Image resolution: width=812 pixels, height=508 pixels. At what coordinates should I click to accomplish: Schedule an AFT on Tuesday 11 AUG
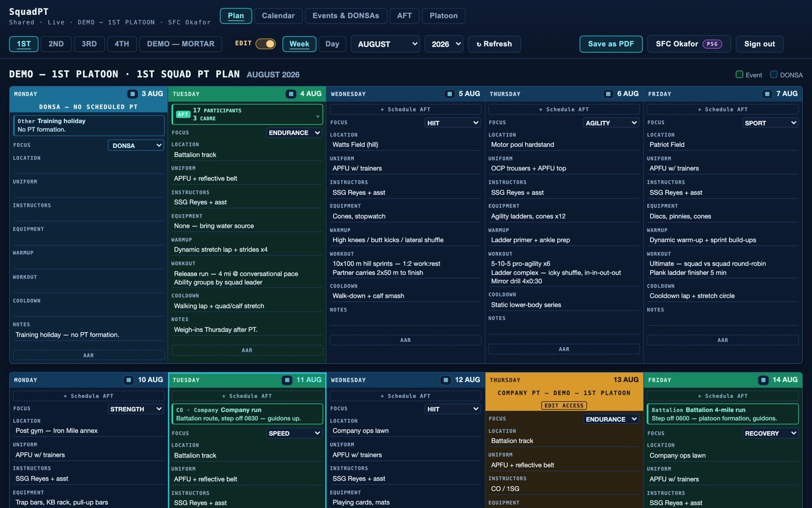point(247,396)
